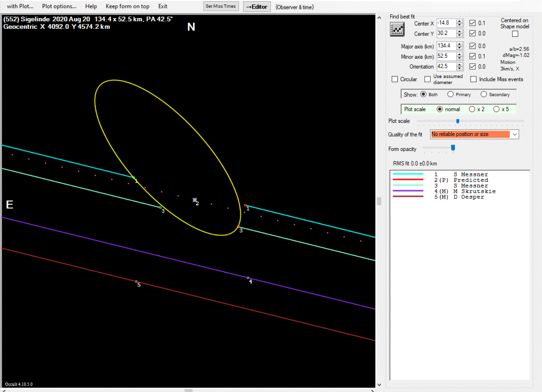This screenshot has width=542, height=392.
Task: Select the Both show radio button
Action: [x=423, y=94]
